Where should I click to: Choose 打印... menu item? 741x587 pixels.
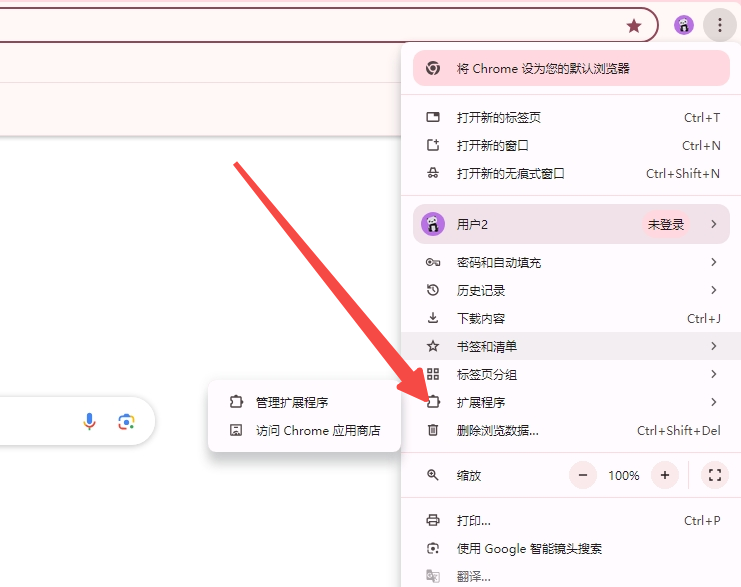pyautogui.click(x=571, y=520)
